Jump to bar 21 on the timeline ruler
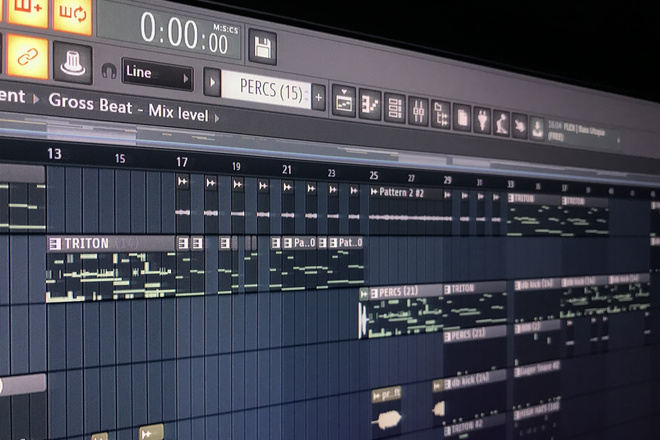 [287, 170]
